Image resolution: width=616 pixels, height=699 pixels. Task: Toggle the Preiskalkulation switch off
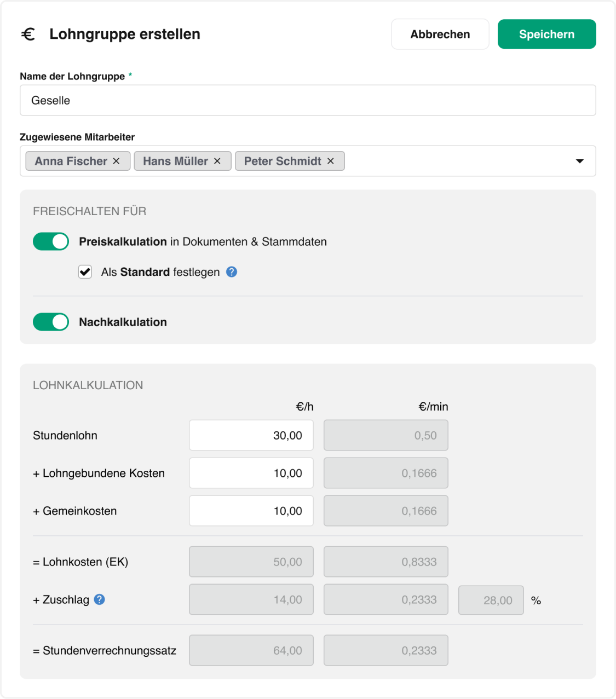tap(51, 241)
